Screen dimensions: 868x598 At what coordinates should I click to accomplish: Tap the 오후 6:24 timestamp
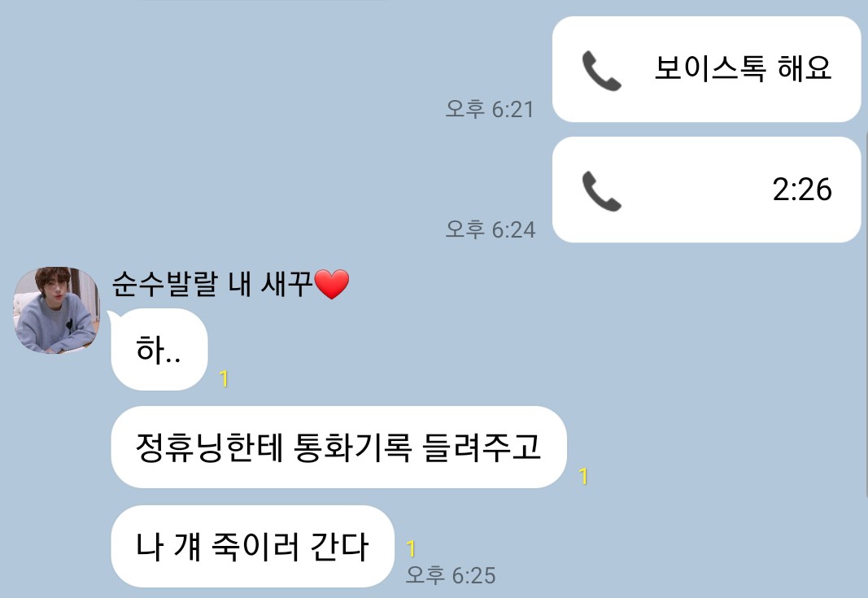491,229
